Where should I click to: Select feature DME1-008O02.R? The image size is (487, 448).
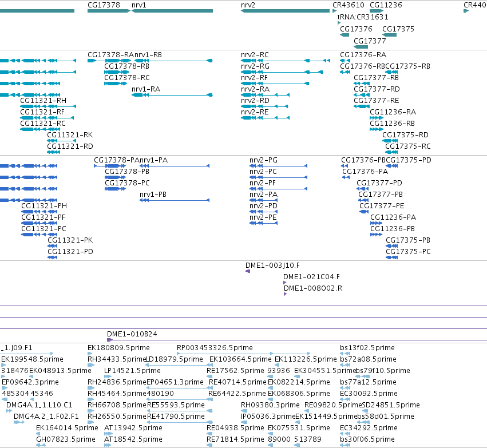(313, 288)
